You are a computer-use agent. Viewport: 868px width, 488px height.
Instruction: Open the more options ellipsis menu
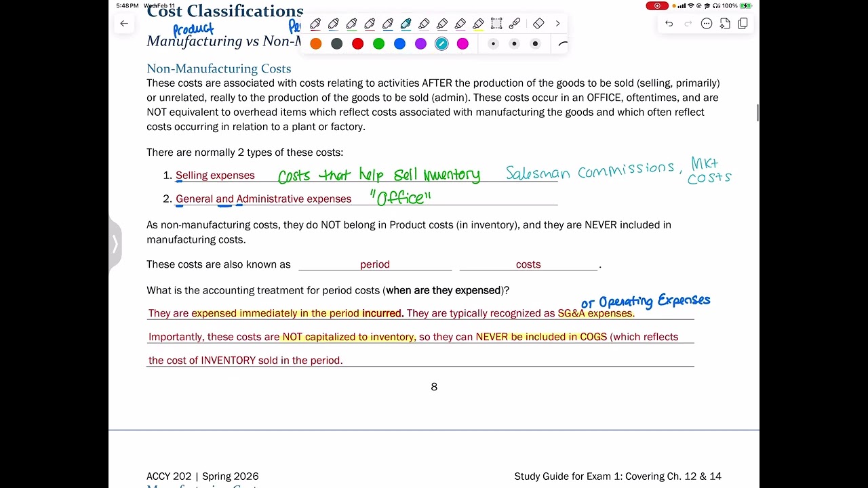tap(707, 24)
